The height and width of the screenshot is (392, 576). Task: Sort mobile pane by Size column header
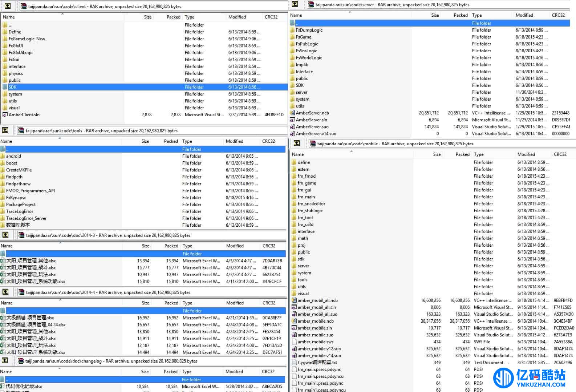428,154
